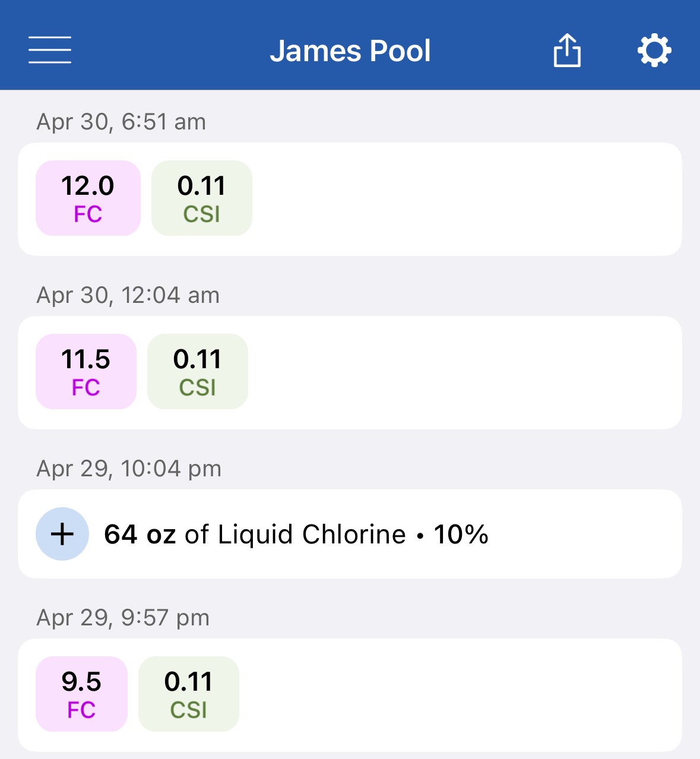Select the 12.0 FC badge

88,198
